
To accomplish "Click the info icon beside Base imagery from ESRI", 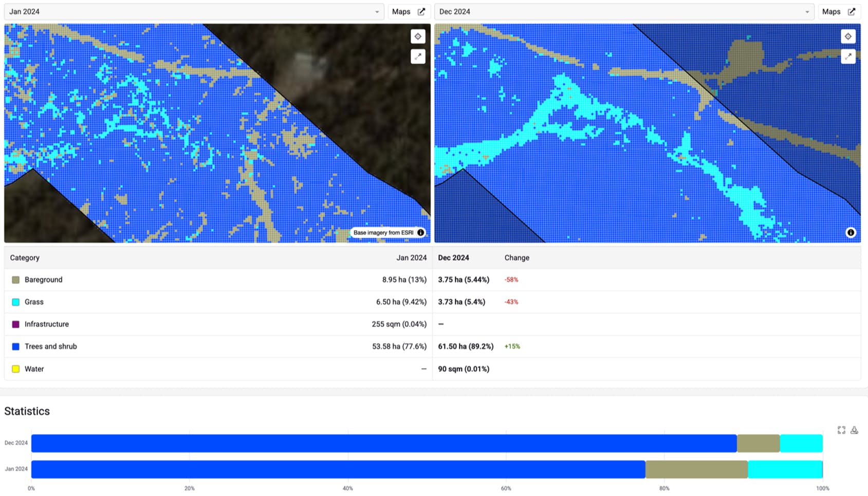I will (421, 233).
